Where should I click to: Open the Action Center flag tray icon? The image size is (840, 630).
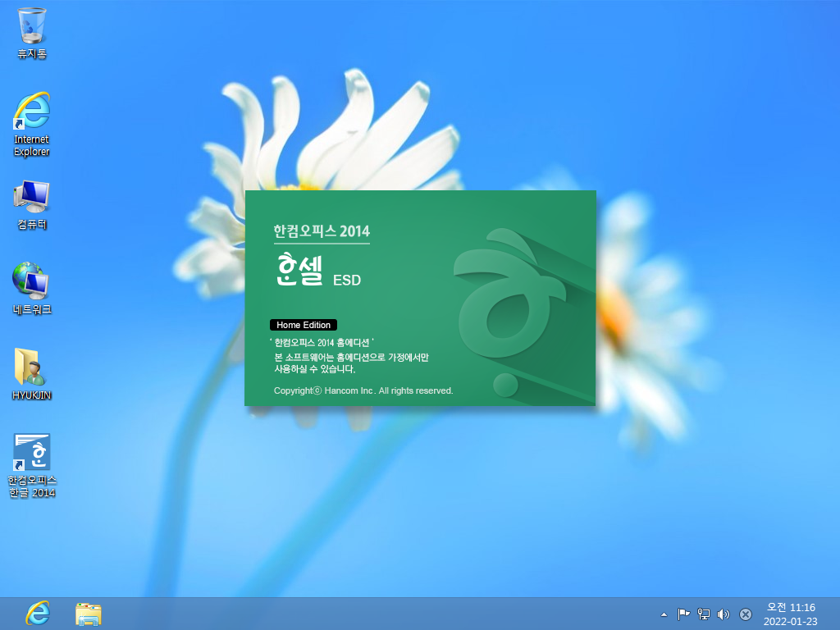pos(683,614)
